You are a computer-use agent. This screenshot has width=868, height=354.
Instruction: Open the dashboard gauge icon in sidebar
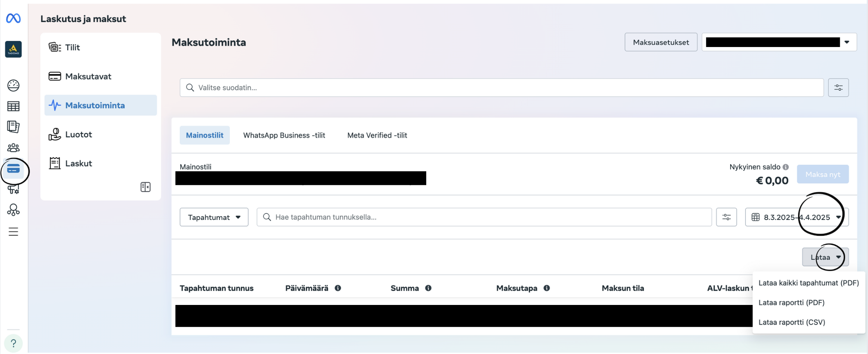[x=13, y=85]
